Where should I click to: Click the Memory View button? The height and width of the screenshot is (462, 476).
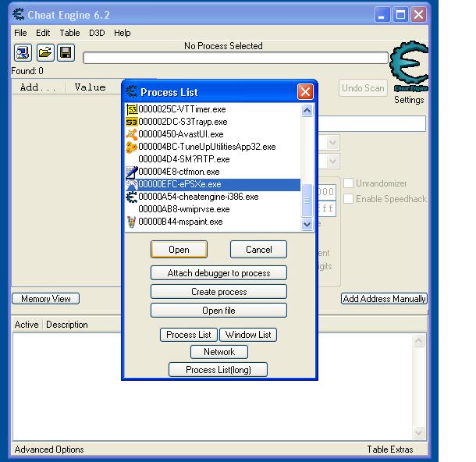click(45, 299)
